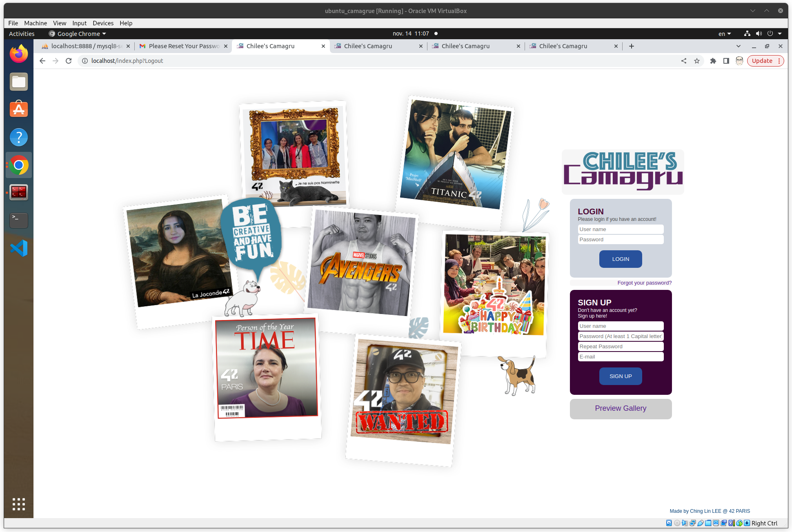Show applications grid in dock
The image size is (792, 532).
(x=19, y=504)
